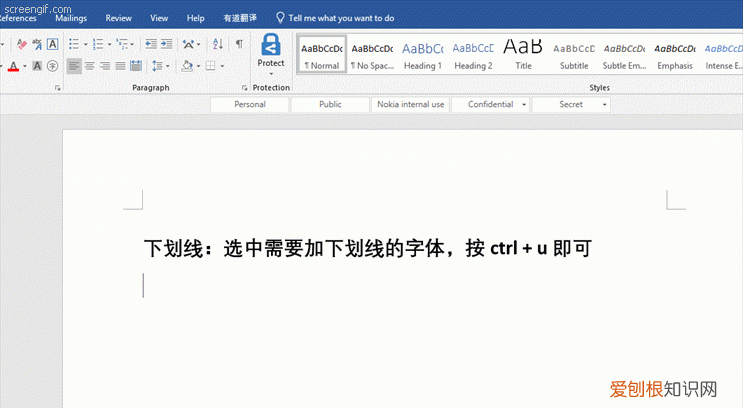Open font color dropdown arrow
The image size is (743, 408).
(x=25, y=66)
